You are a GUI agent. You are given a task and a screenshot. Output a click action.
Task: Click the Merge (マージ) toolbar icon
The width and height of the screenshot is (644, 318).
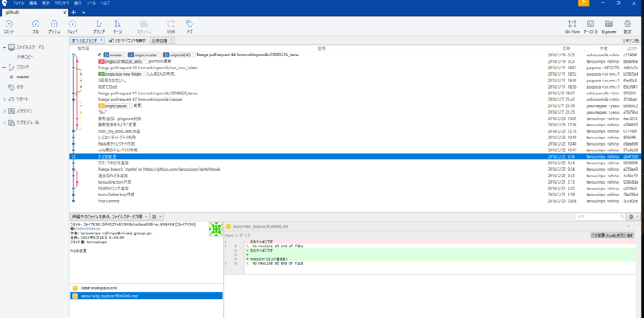point(118,24)
